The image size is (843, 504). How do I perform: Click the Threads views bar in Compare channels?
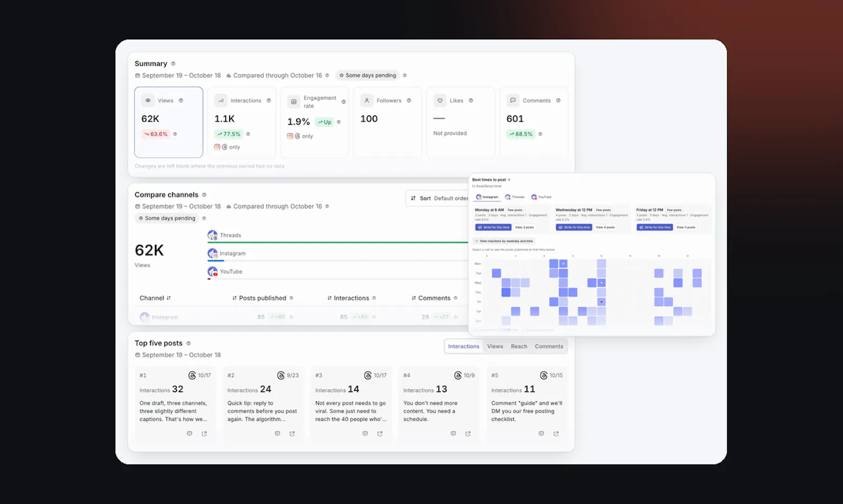pos(338,242)
